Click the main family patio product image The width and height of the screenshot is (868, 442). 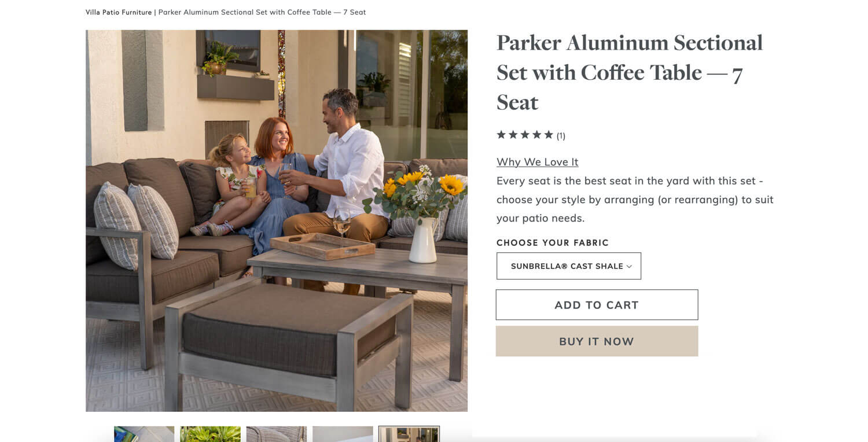(x=277, y=221)
